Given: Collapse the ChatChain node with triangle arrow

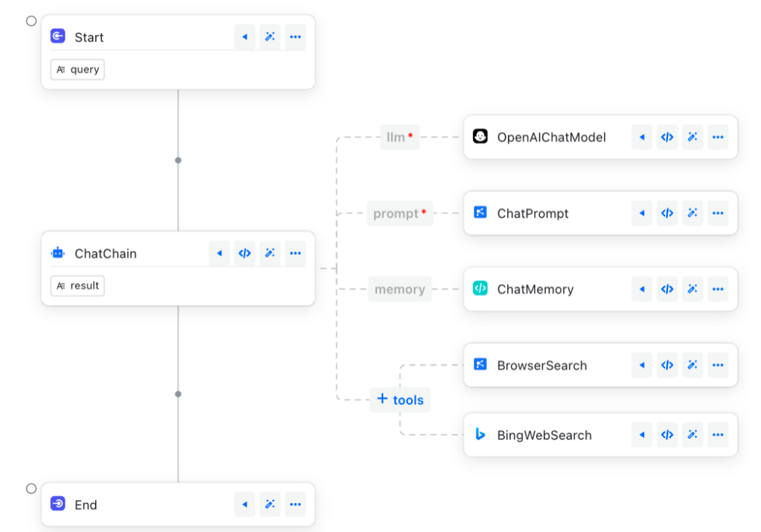Looking at the screenshot, I should click(x=219, y=254).
